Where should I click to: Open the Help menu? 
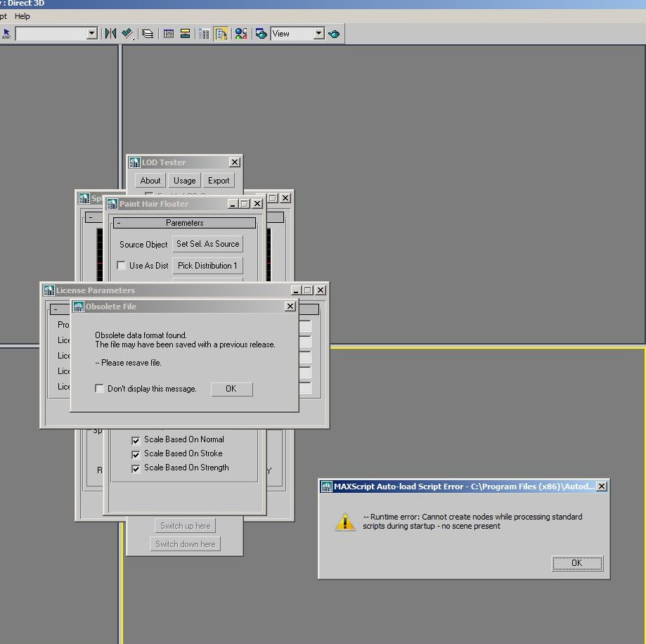click(x=22, y=16)
